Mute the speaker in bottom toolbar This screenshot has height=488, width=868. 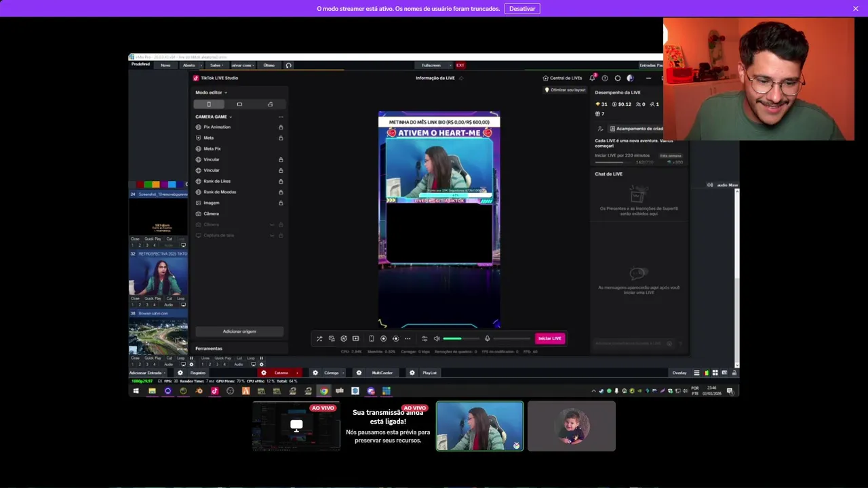437,338
